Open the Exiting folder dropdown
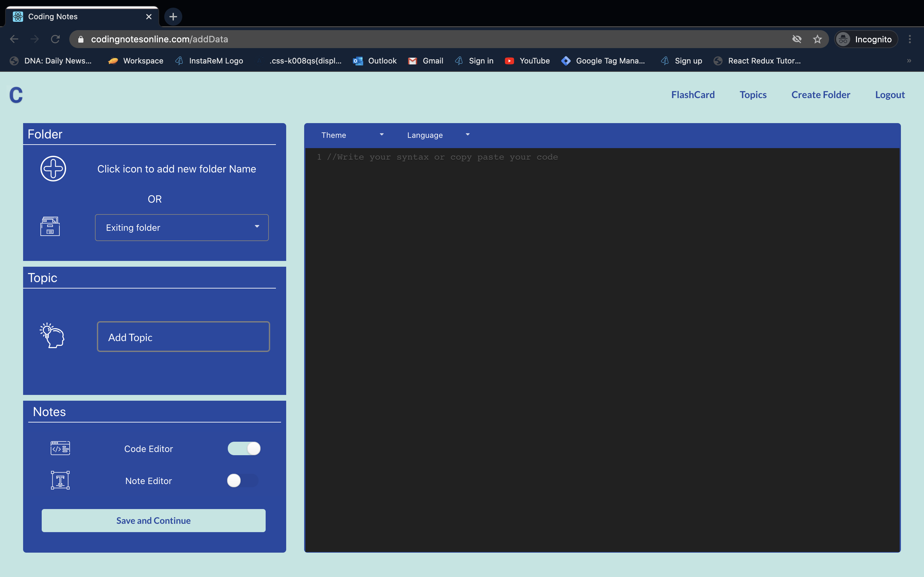Viewport: 924px width, 577px height. click(x=182, y=228)
